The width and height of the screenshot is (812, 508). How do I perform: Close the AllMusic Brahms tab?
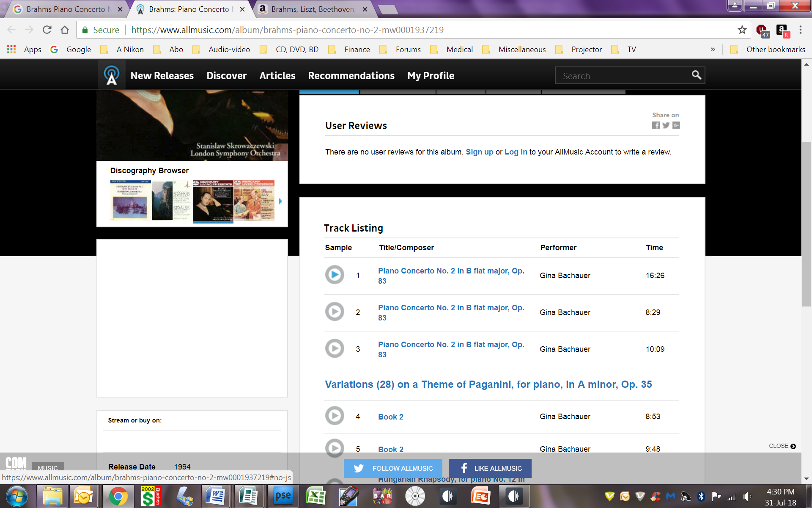(242, 9)
